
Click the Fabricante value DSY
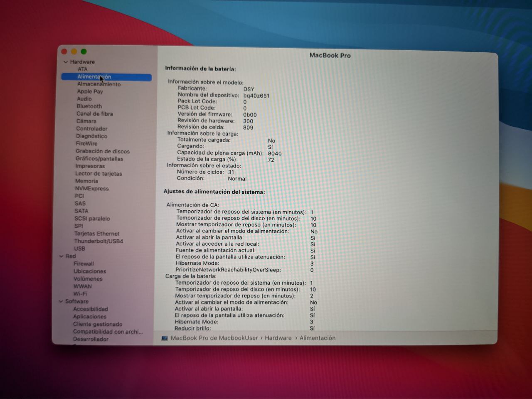pyautogui.click(x=249, y=89)
